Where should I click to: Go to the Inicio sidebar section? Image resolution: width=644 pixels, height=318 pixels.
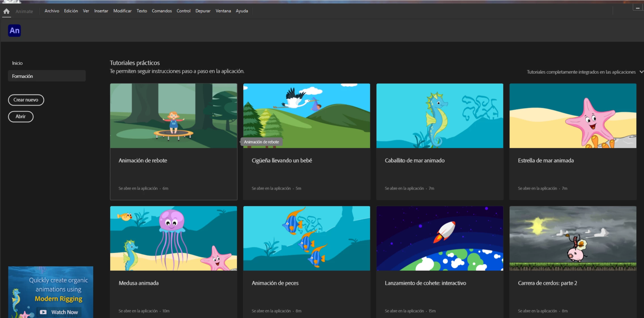point(17,63)
